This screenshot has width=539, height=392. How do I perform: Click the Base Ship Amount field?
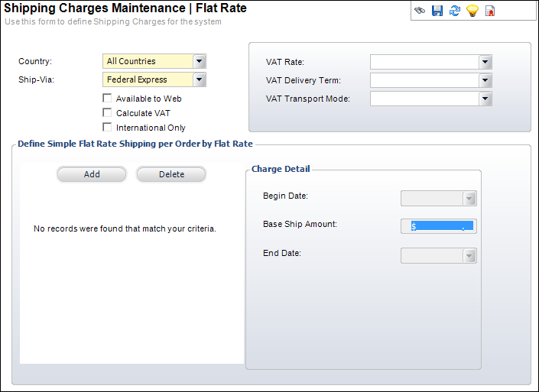pyautogui.click(x=439, y=226)
